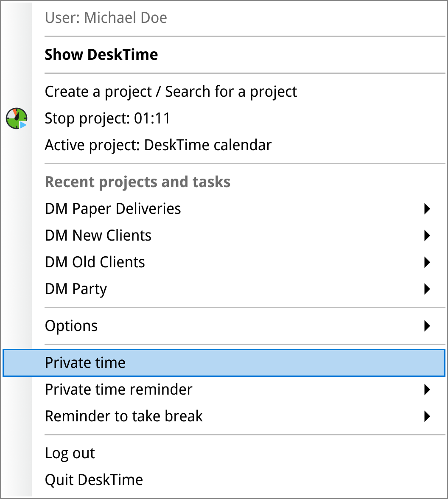
Task: Select Create a project / Search for a project
Action: (171, 91)
